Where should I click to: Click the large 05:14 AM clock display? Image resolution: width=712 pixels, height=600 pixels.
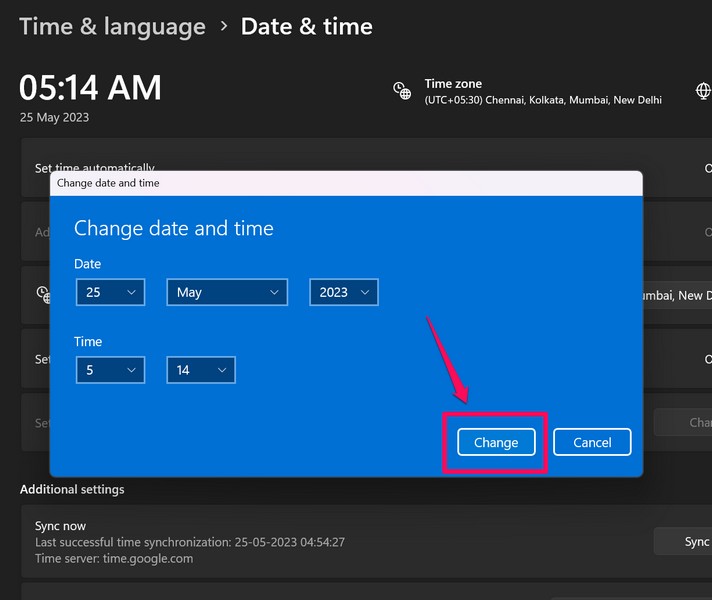pyautogui.click(x=90, y=88)
